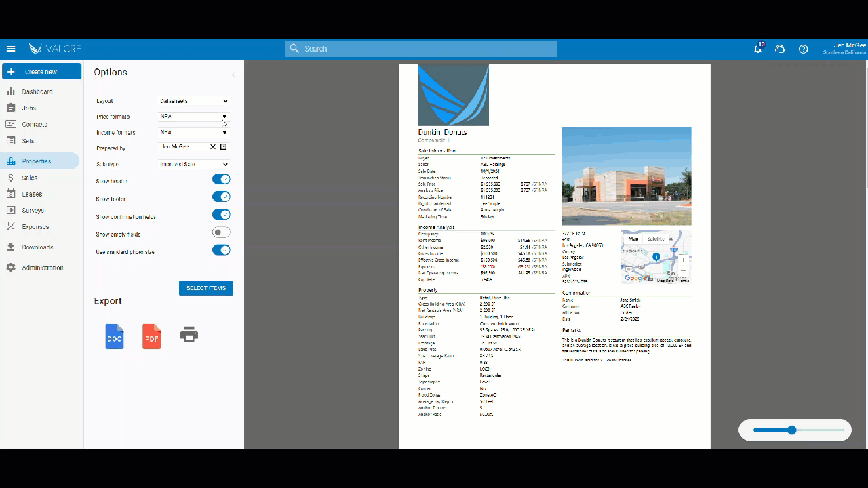
Task: Toggle the Show footer switch
Action: pos(221,197)
